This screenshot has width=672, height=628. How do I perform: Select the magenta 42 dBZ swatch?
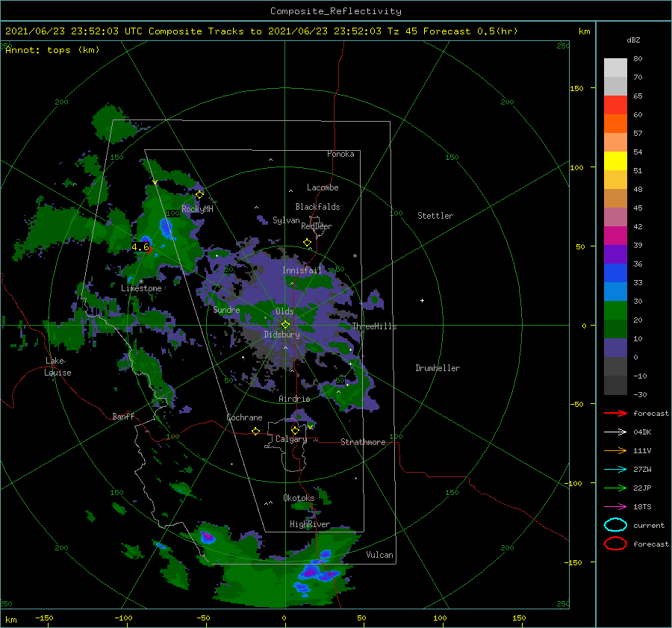(615, 235)
